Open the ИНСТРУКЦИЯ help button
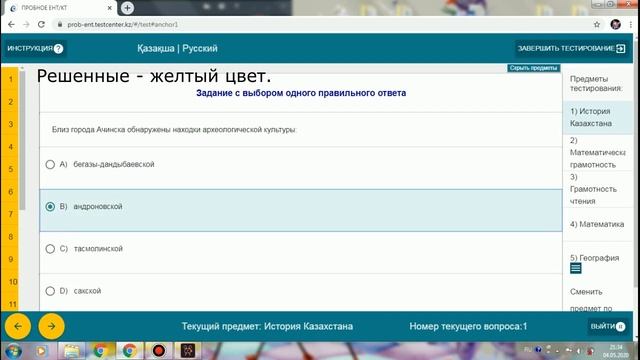 tap(35, 49)
